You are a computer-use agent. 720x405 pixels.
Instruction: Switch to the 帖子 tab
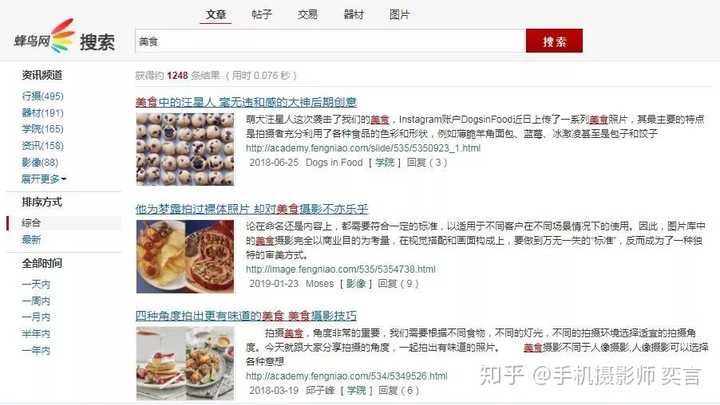262,14
